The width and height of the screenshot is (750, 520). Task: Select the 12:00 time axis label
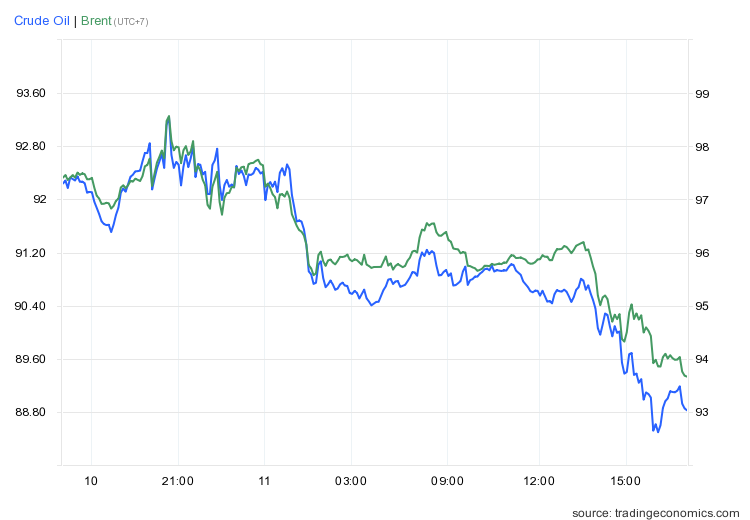(x=539, y=482)
